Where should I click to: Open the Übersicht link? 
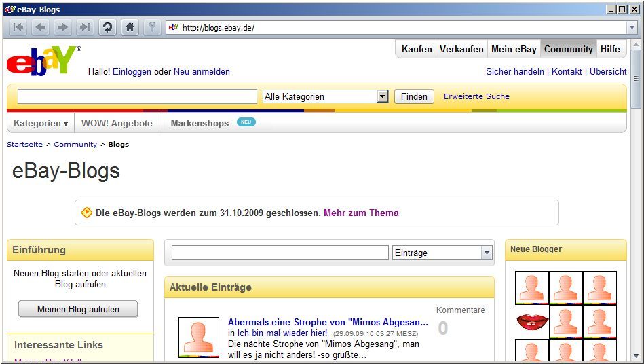tap(608, 71)
